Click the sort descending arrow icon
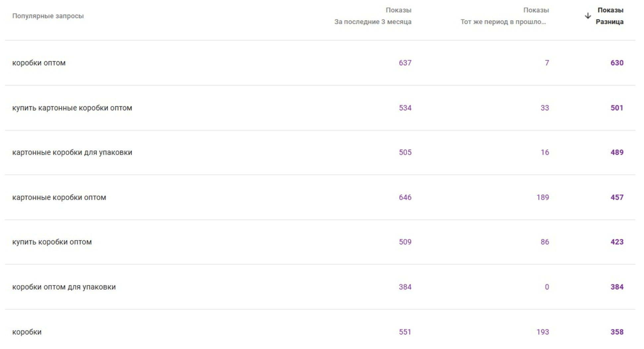Image resolution: width=644 pixels, height=349 pixels. pos(588,16)
